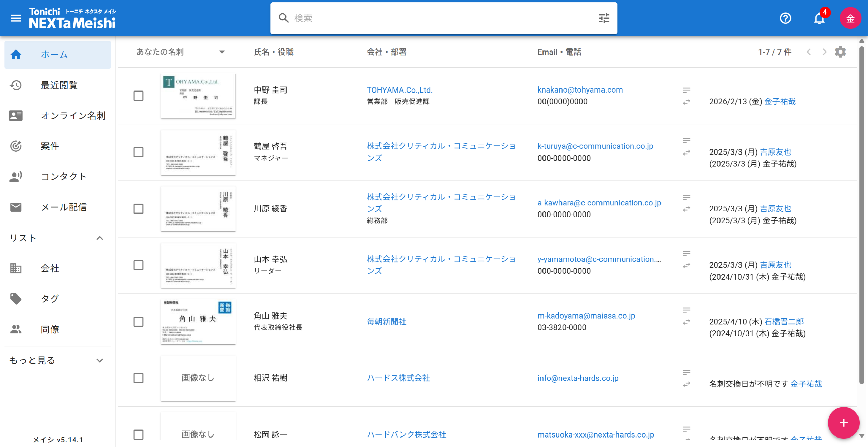The width and height of the screenshot is (868, 447).
Task: Go to オンライン名刺 in sidebar
Action: 73,116
